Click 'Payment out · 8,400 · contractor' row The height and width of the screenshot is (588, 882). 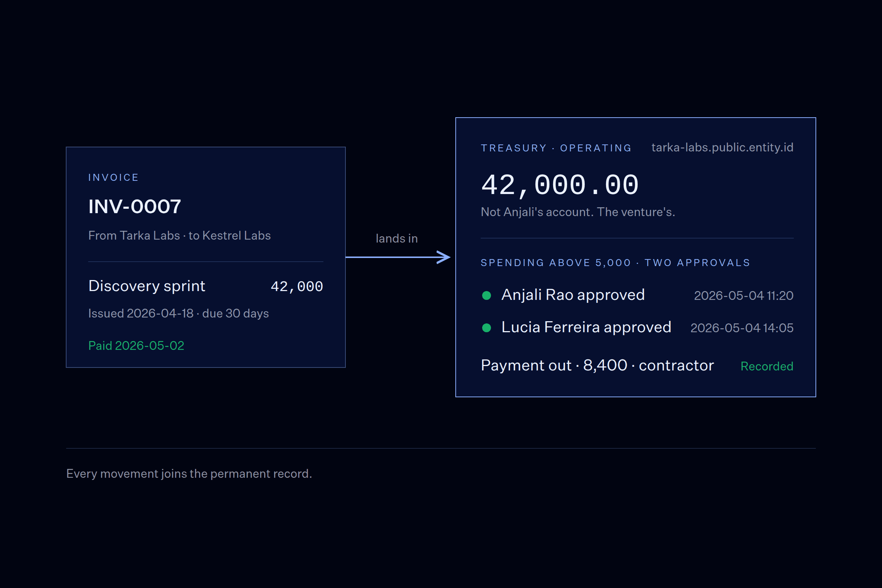[x=598, y=366]
